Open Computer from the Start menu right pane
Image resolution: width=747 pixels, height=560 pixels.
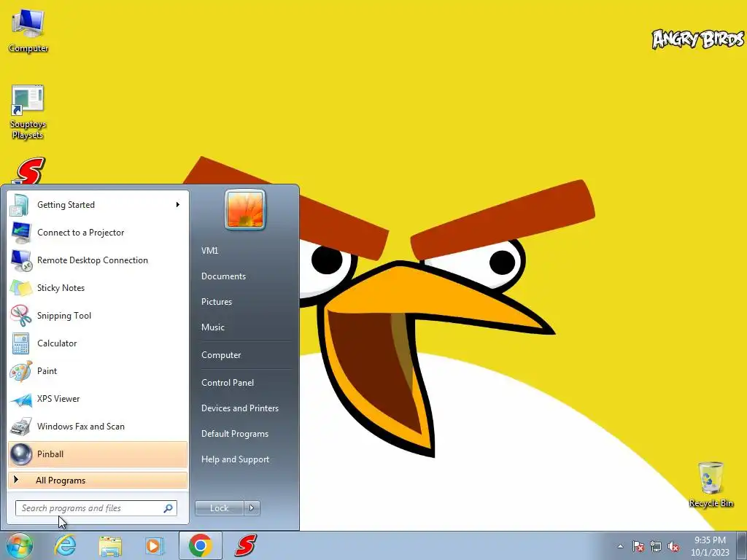[221, 355]
